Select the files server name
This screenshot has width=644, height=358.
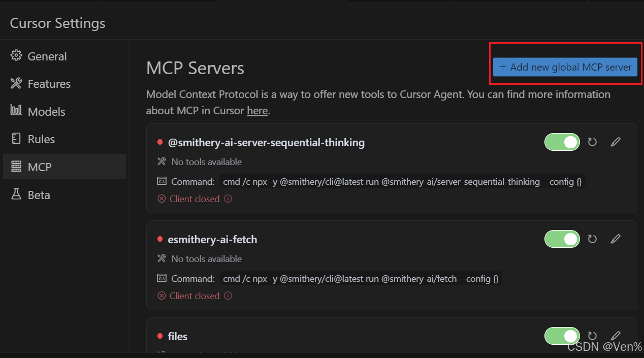tap(178, 336)
